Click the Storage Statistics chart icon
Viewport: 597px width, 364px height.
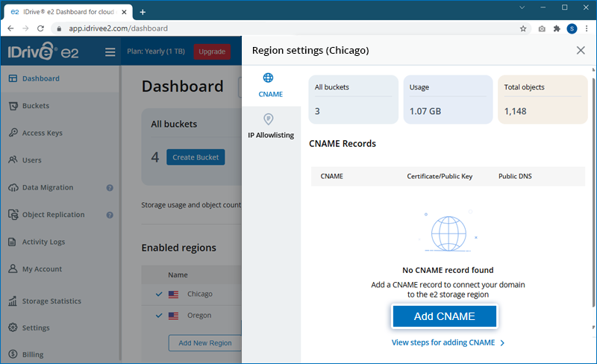click(x=13, y=301)
